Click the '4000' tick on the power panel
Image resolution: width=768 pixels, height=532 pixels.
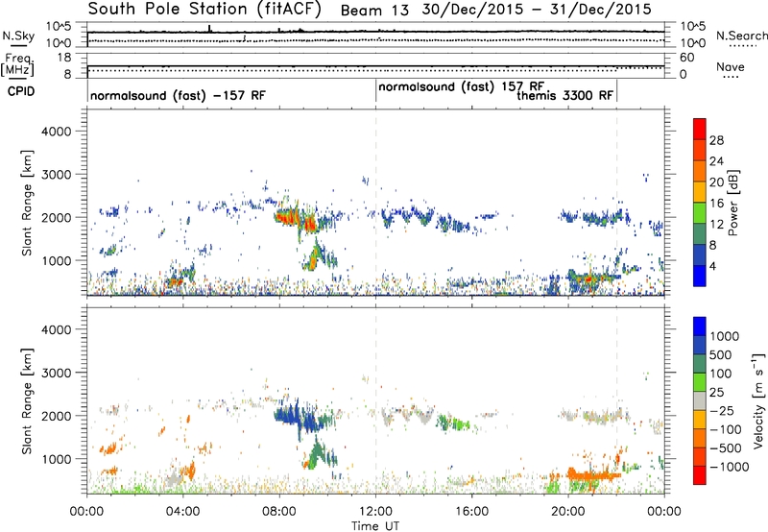(x=57, y=132)
